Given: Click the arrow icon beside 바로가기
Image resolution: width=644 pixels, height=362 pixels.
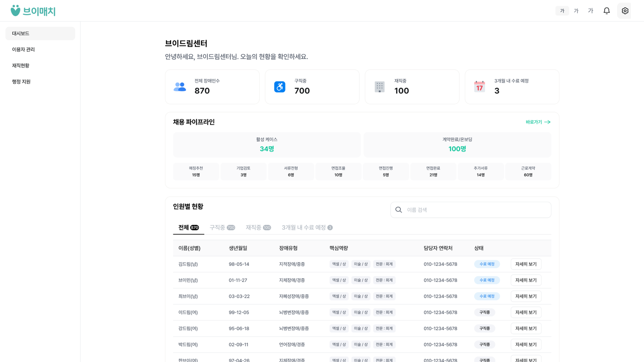Looking at the screenshot, I should 547,122.
